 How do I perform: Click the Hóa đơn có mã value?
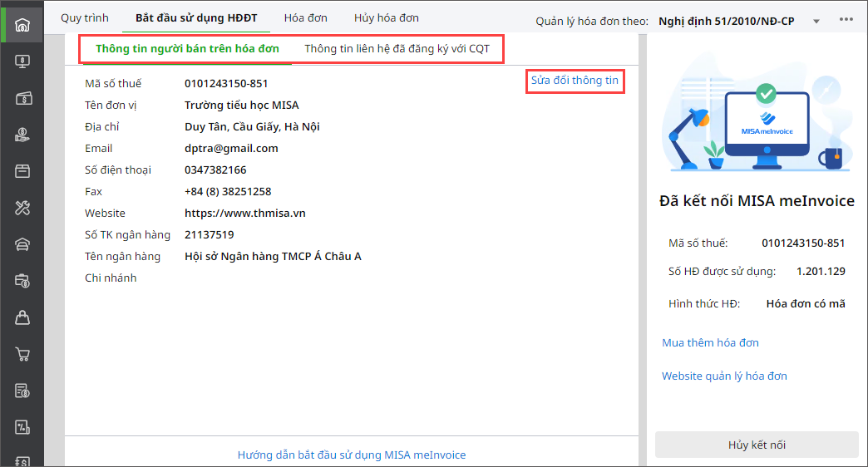[806, 303]
